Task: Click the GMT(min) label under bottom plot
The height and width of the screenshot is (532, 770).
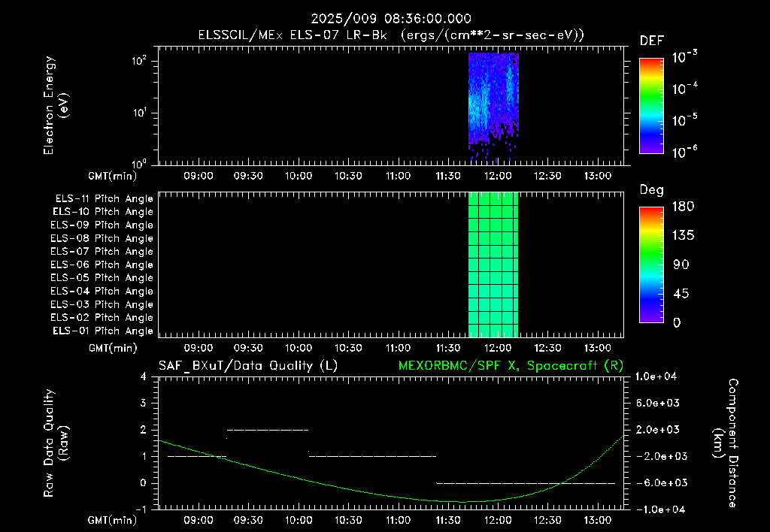Action: pos(113,520)
